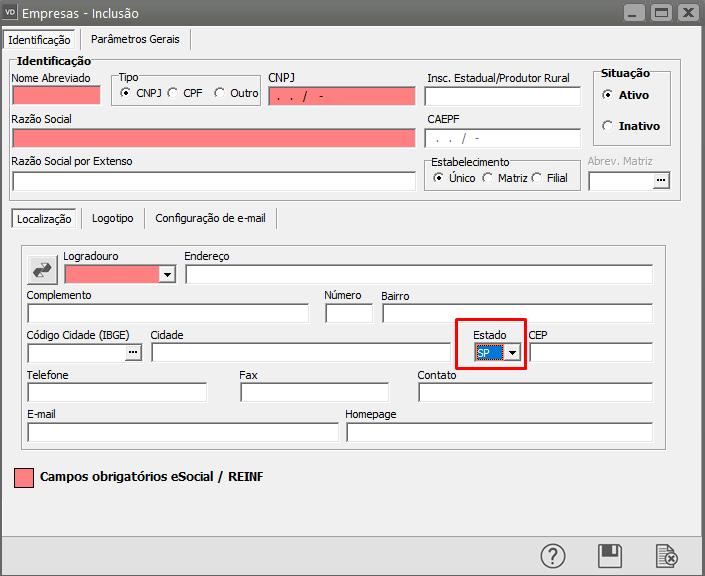Image resolution: width=705 pixels, height=576 pixels.
Task: Click the cancel document icon
Action: pos(666,556)
